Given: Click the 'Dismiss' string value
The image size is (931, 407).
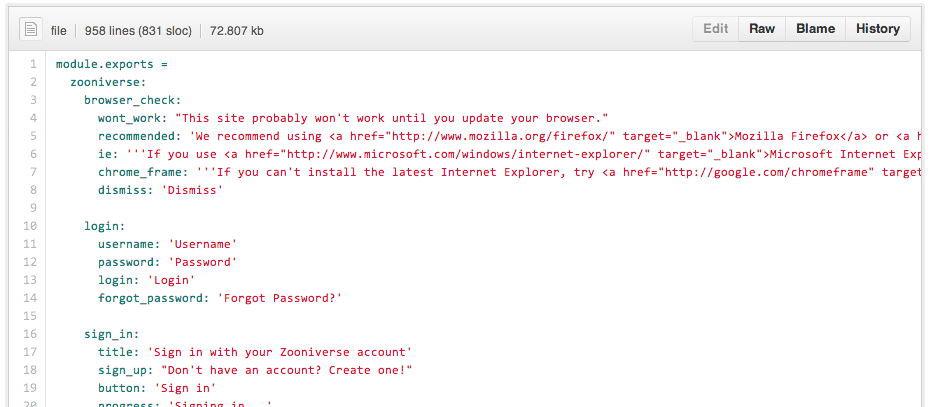Looking at the screenshot, I should [192, 190].
